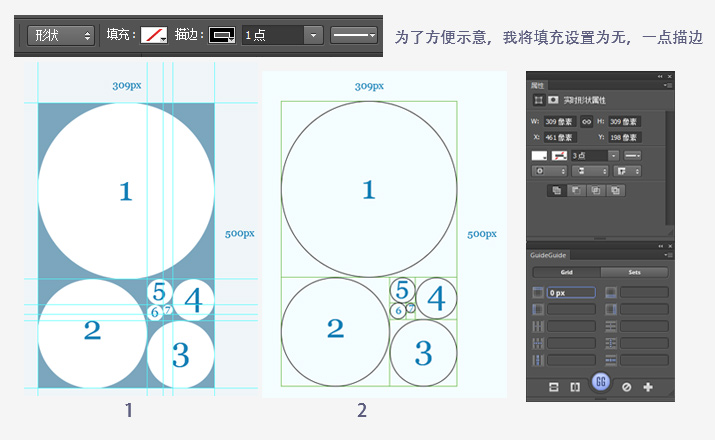Click the vertical midpoint guide icon
Image resolution: width=715 pixels, height=440 pixels.
click(x=575, y=386)
